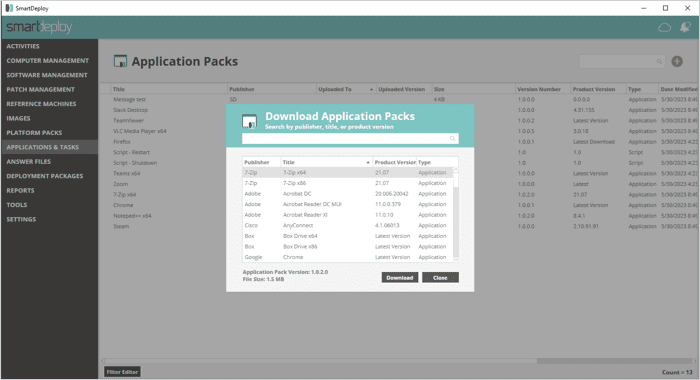Select Acrobat Reader DC MUI row

348,204
